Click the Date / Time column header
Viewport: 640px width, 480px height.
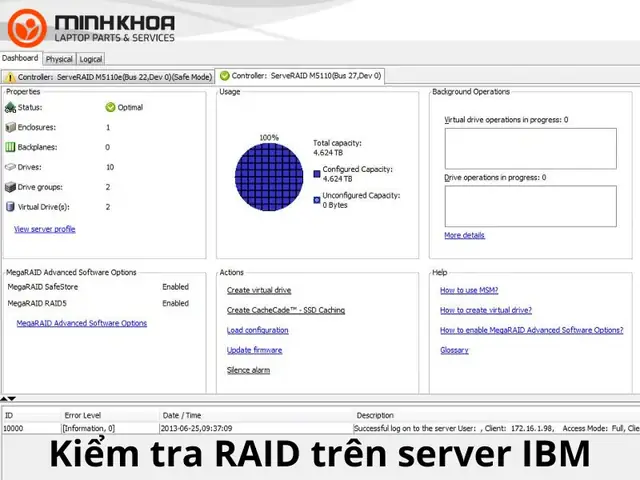click(x=256, y=416)
